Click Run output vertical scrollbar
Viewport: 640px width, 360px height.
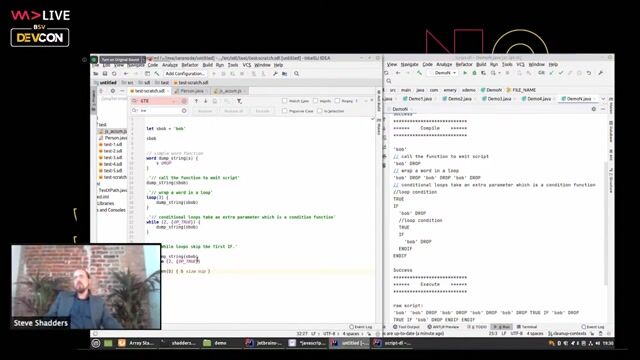pos(606,224)
